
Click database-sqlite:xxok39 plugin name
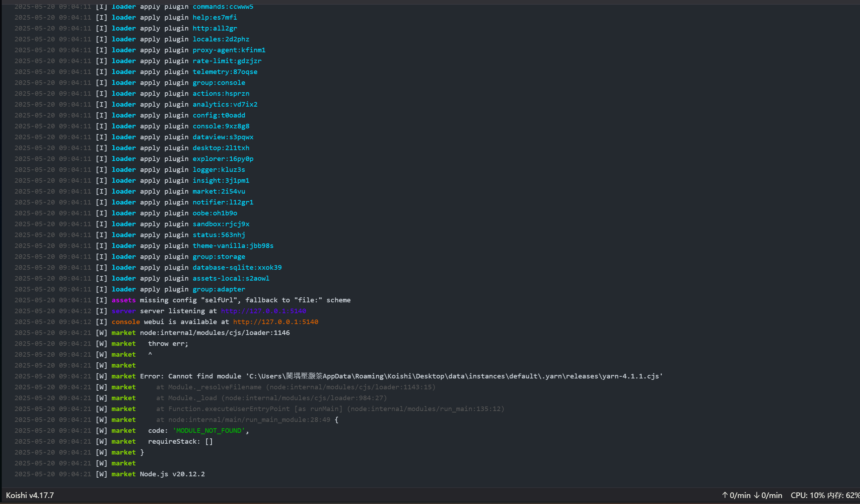pos(237,267)
